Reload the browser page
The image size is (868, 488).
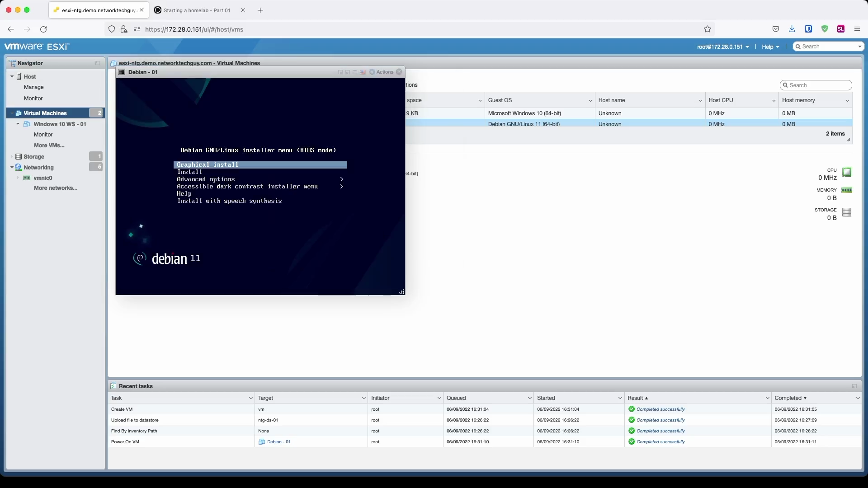[x=43, y=29]
